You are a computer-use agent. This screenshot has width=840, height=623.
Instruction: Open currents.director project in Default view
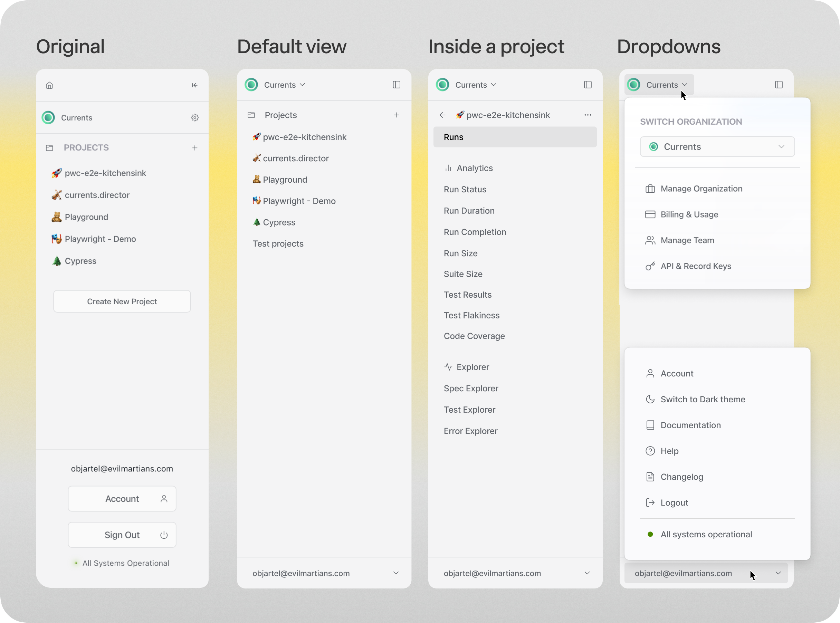pyautogui.click(x=290, y=159)
